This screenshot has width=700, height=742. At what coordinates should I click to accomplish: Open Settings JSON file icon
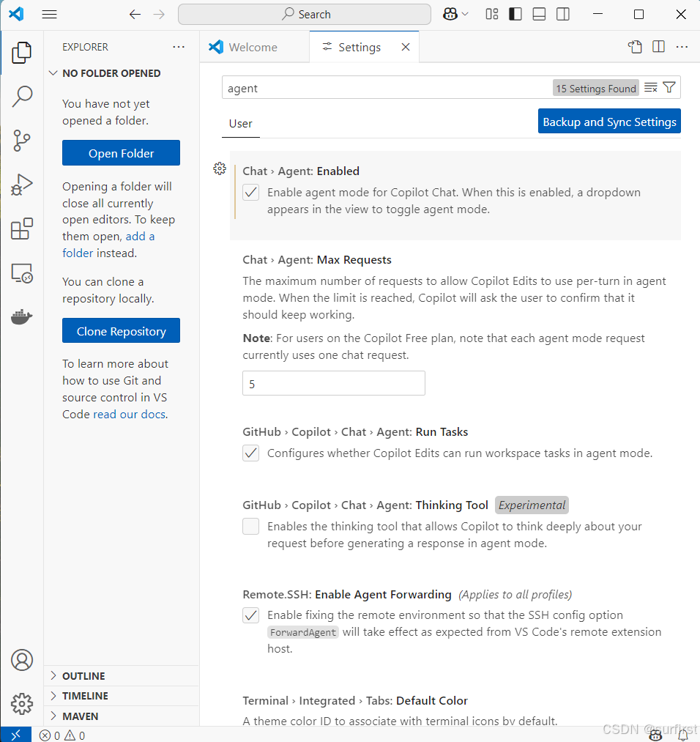pyautogui.click(x=635, y=47)
